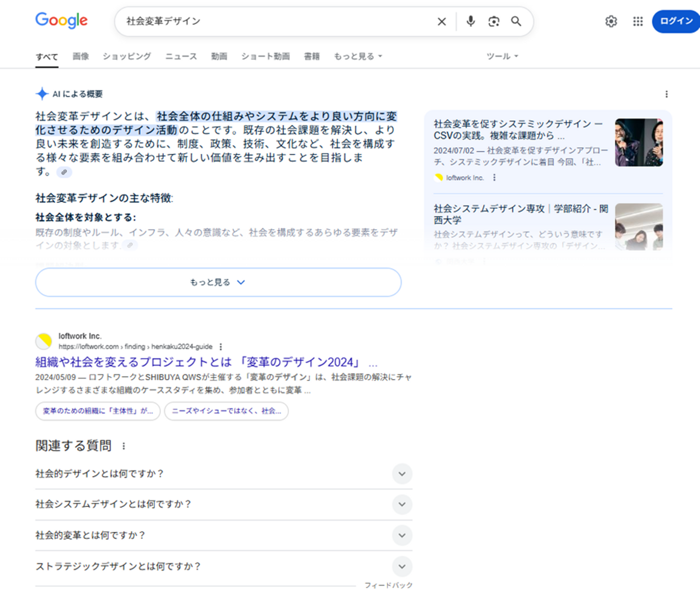The height and width of the screenshot is (609, 700).
Task: Click the AI による概要 label
Action: pyautogui.click(x=78, y=94)
